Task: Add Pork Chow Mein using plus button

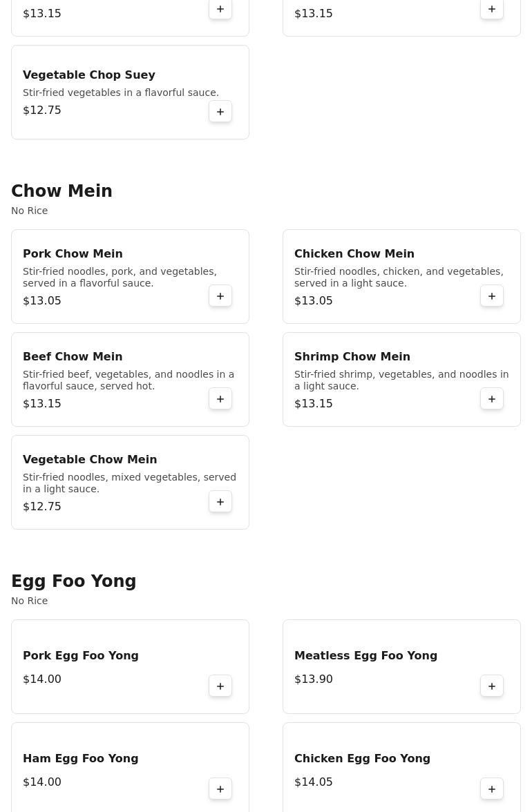Action: pyautogui.click(x=220, y=296)
